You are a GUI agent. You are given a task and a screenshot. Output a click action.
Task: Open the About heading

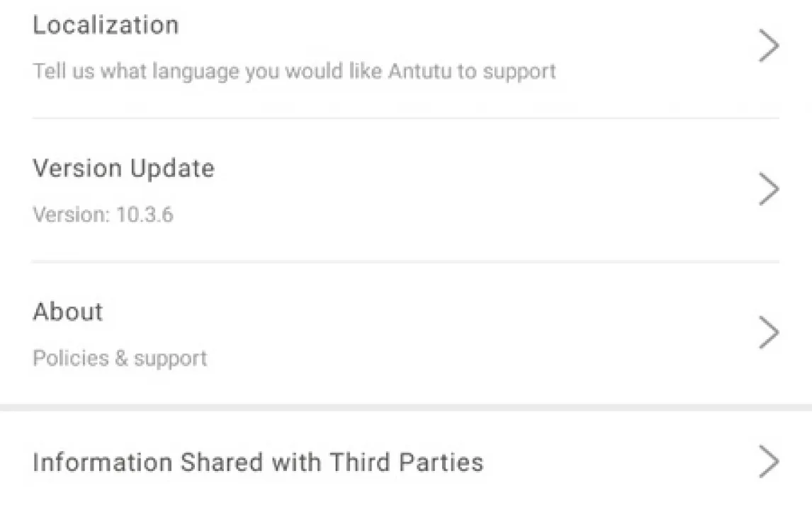coord(68,312)
